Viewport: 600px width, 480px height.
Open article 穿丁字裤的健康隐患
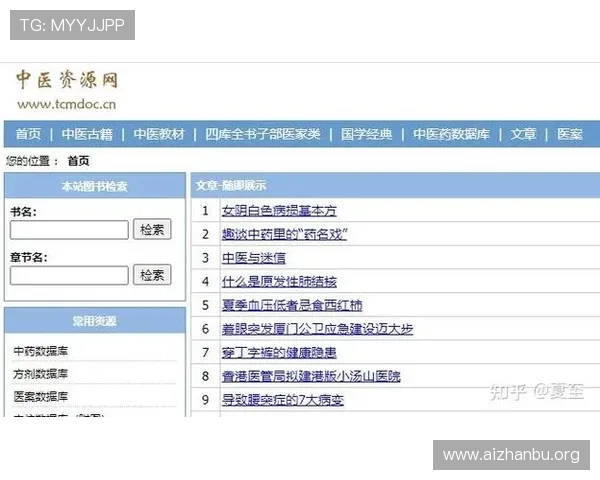(279, 353)
